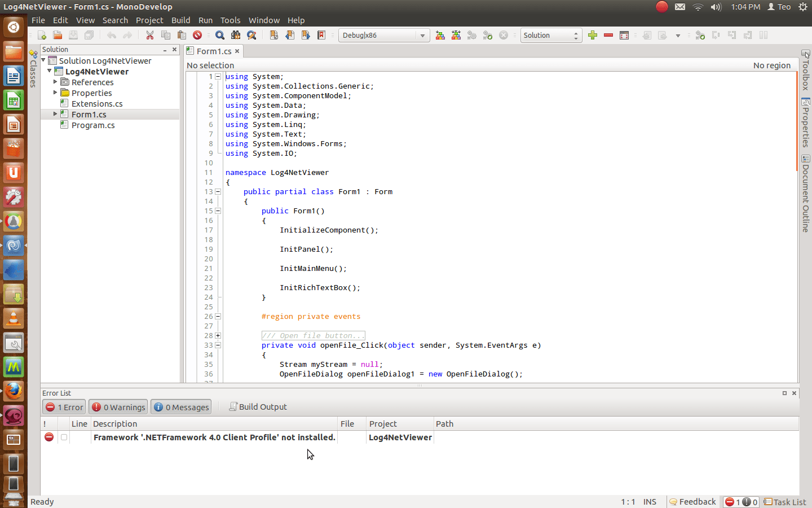
Task: Unfold the collapsed comment at line 28
Action: [218, 336]
